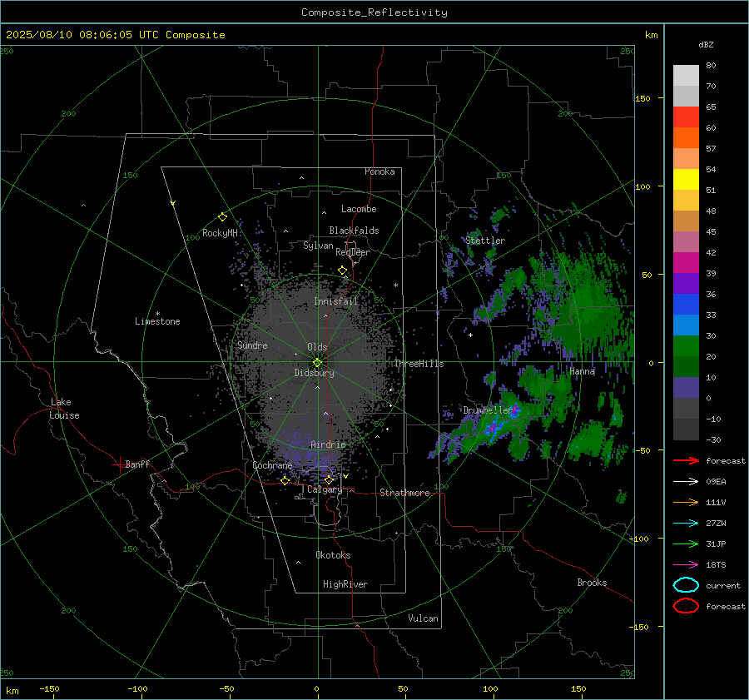Click the Vulcan city label
Viewport: 749px width, 700px height.
pos(423,618)
